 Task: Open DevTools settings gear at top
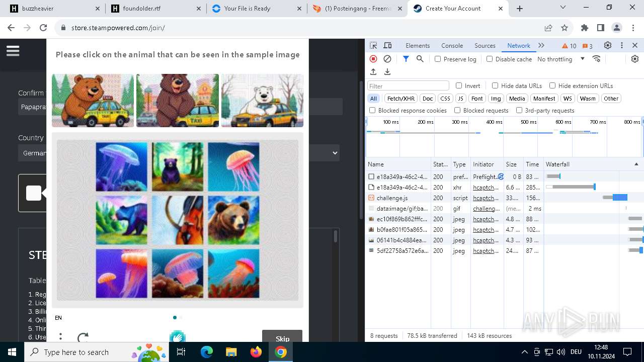608,45
